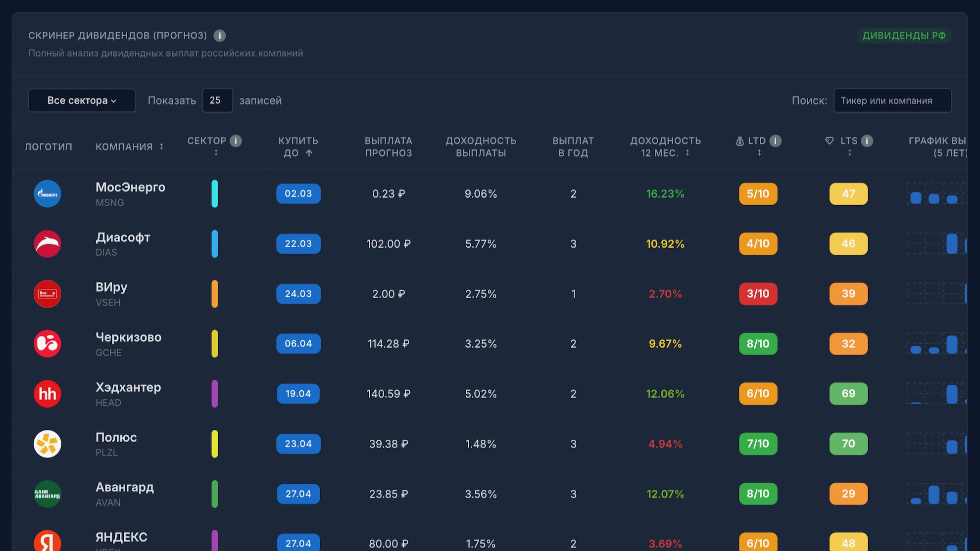This screenshot has height=551, width=980.
Task: Click Черкизово 8/10 LTD rating badge
Action: (x=758, y=344)
